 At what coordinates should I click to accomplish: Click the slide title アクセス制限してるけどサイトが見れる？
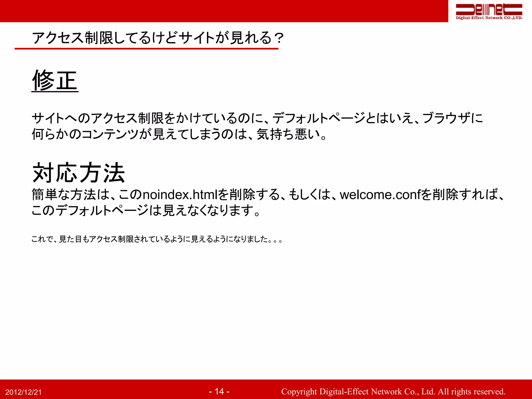[158, 38]
